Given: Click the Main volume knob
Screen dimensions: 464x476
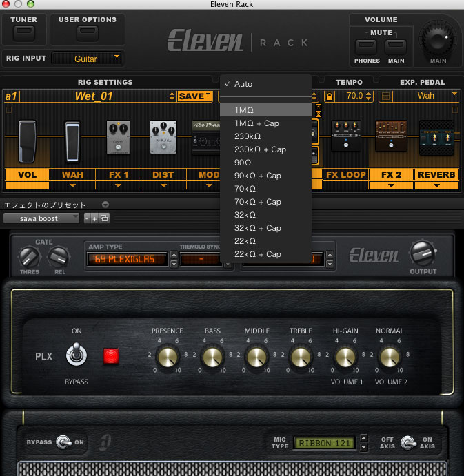Looking at the screenshot, I should (x=438, y=40).
